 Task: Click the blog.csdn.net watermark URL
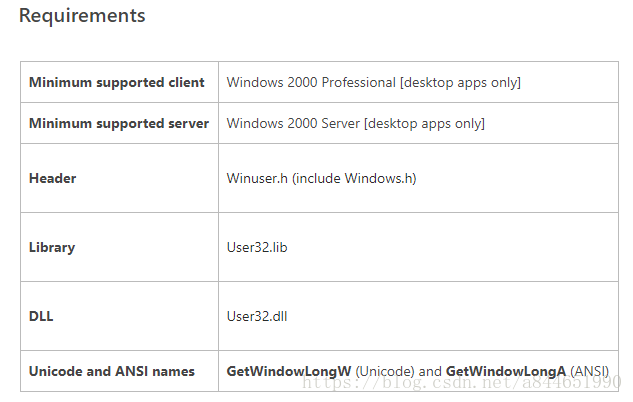click(461, 382)
